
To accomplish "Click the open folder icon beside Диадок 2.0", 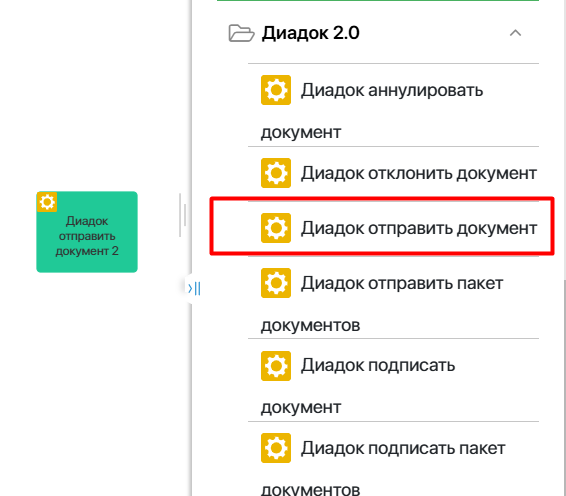I will 241,33.
